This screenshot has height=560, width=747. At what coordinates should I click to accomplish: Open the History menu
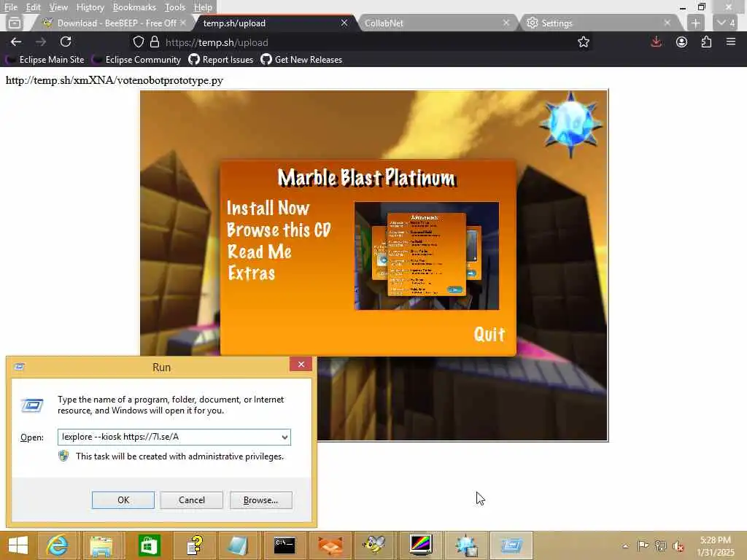coord(90,7)
